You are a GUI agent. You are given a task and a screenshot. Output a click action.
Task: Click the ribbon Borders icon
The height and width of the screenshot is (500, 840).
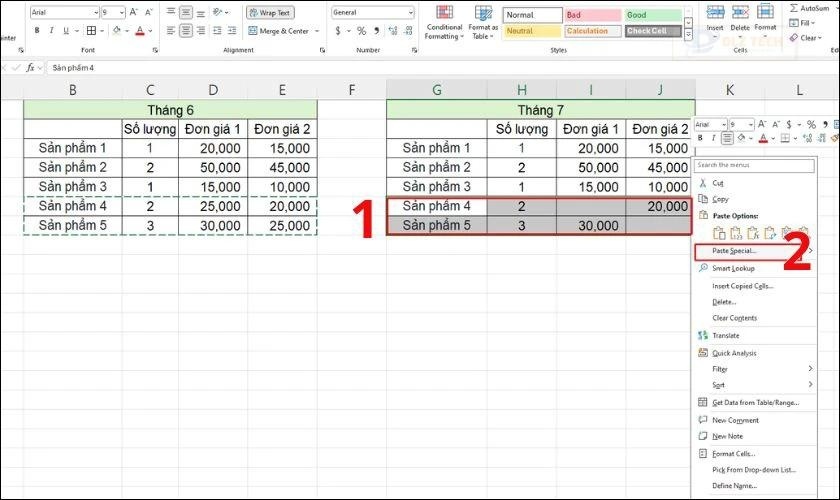pos(92,31)
